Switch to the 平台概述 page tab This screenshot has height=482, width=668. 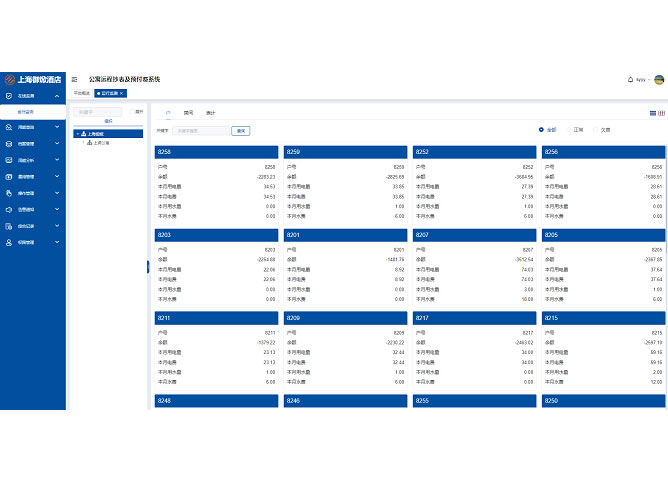(x=81, y=92)
